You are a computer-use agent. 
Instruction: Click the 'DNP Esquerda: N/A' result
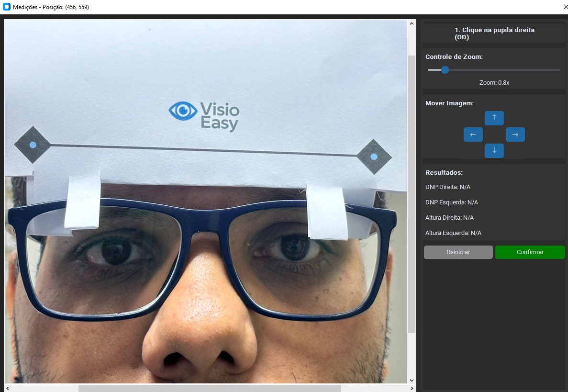452,202
